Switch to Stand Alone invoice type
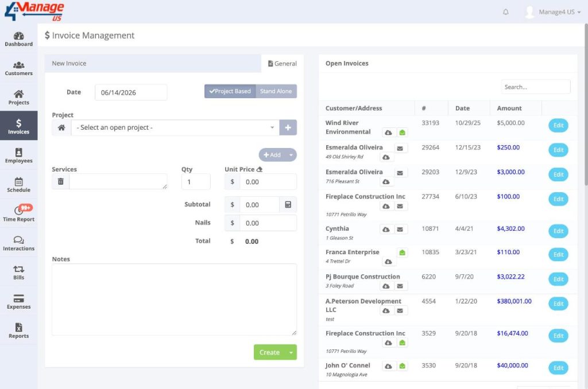 pyautogui.click(x=276, y=91)
